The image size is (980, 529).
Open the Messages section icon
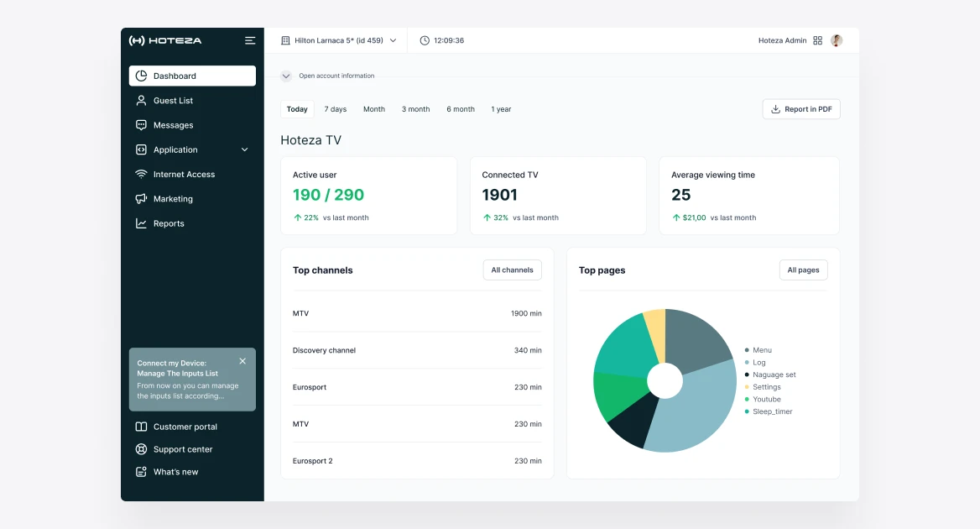click(141, 125)
